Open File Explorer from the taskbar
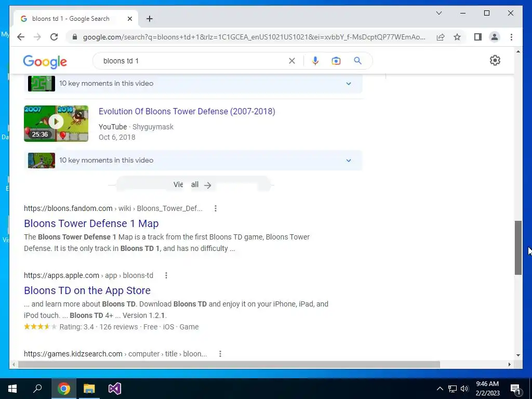This screenshot has height=399, width=532. point(89,389)
